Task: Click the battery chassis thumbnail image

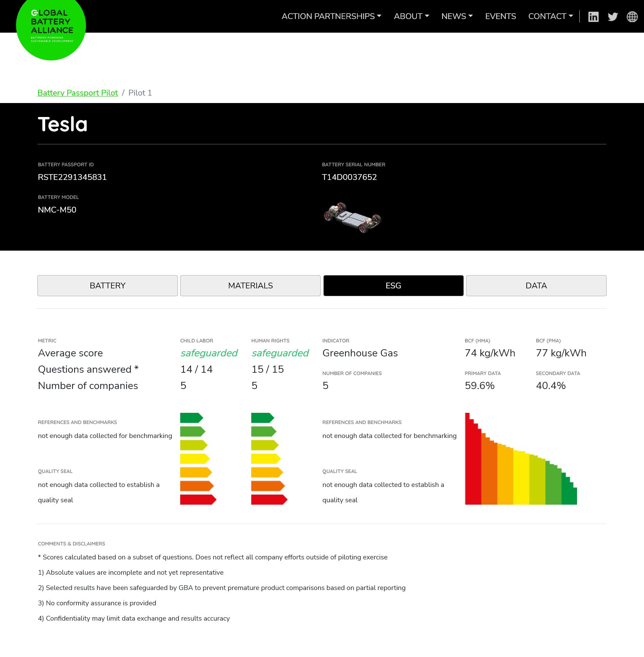Action: (352, 218)
